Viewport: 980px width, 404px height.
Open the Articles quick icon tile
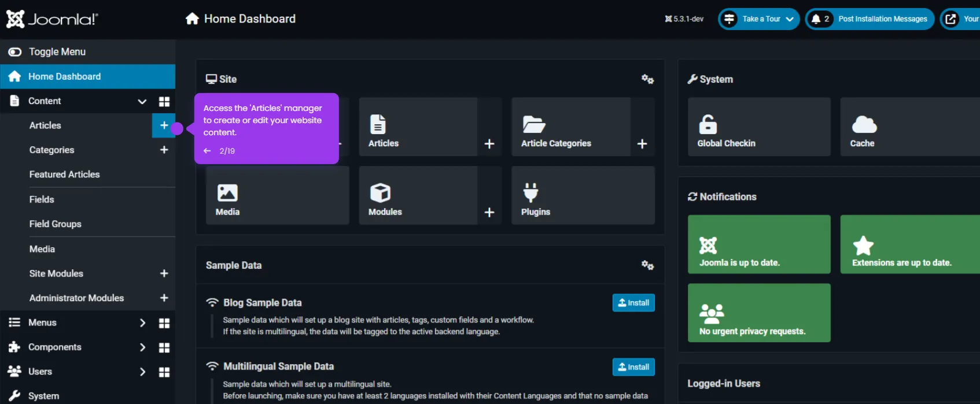point(418,127)
